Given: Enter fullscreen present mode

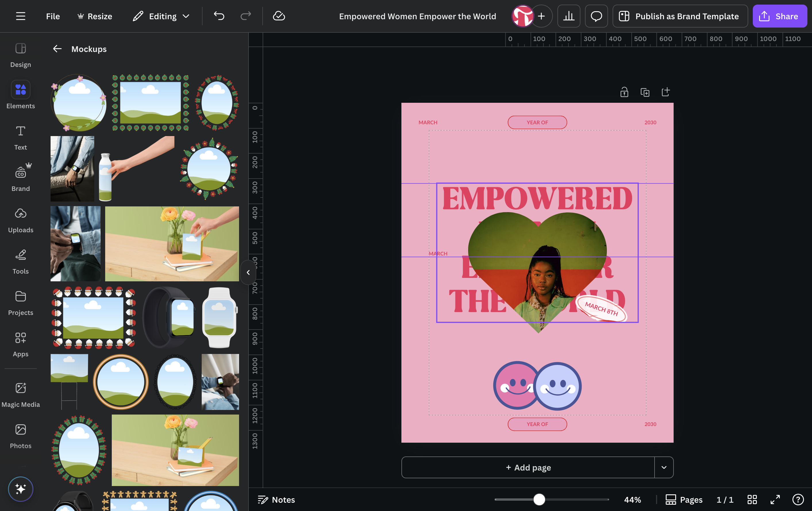Looking at the screenshot, I should pos(775,500).
